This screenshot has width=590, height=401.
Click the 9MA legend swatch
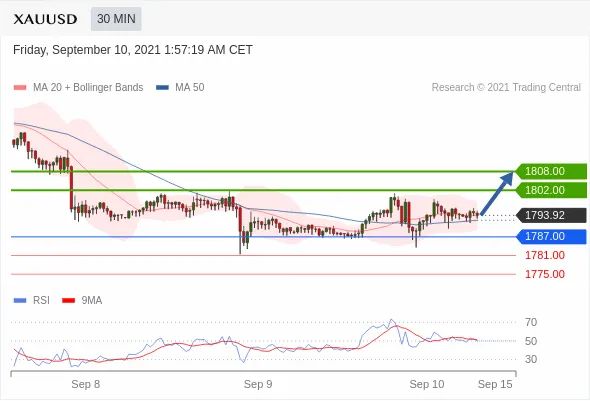[x=68, y=301]
